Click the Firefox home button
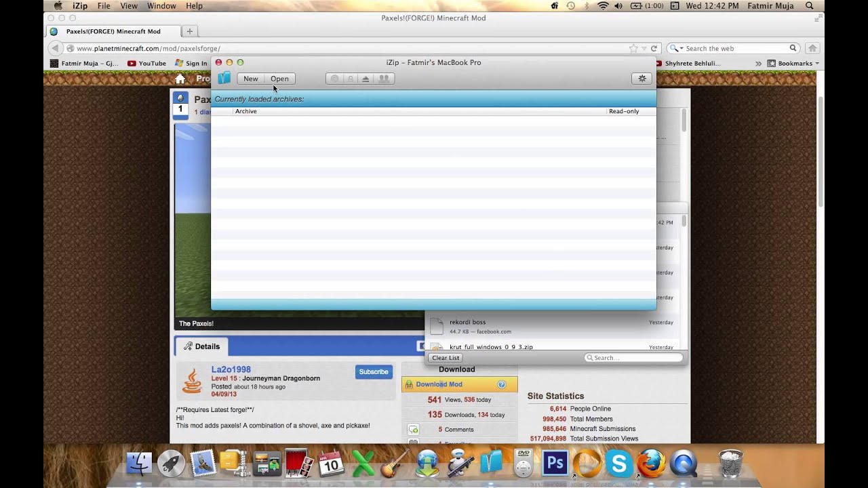The height and width of the screenshot is (488, 868). [x=812, y=48]
